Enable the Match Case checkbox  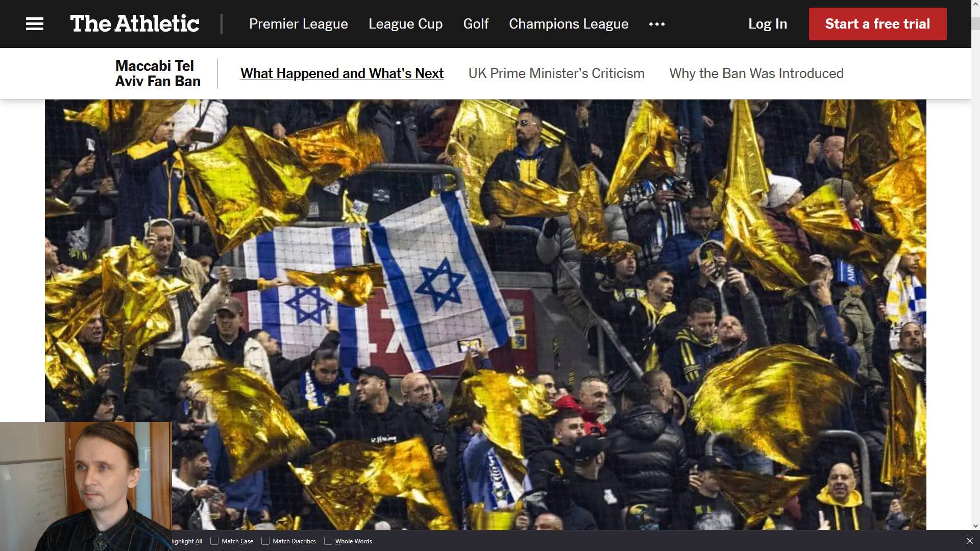[214, 541]
